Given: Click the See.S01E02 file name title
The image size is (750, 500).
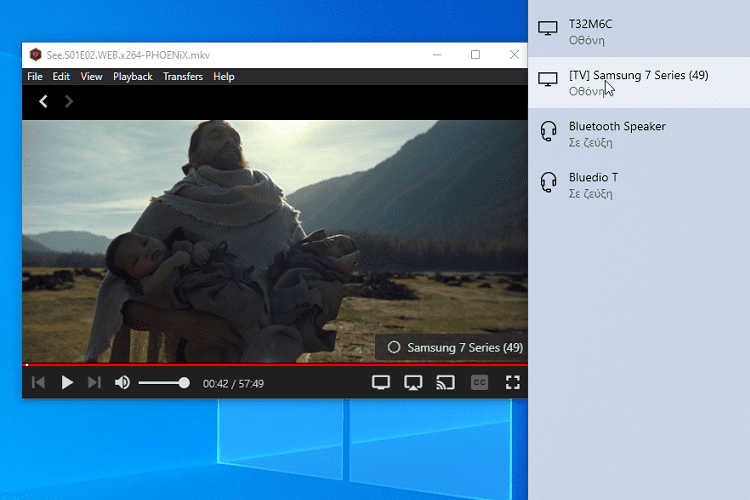Looking at the screenshot, I should click(128, 55).
